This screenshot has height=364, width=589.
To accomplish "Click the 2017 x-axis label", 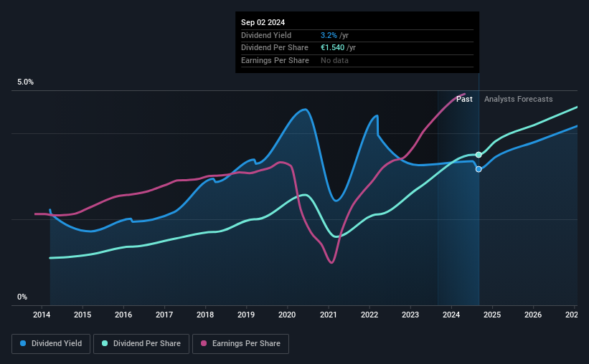I will 164,315.
